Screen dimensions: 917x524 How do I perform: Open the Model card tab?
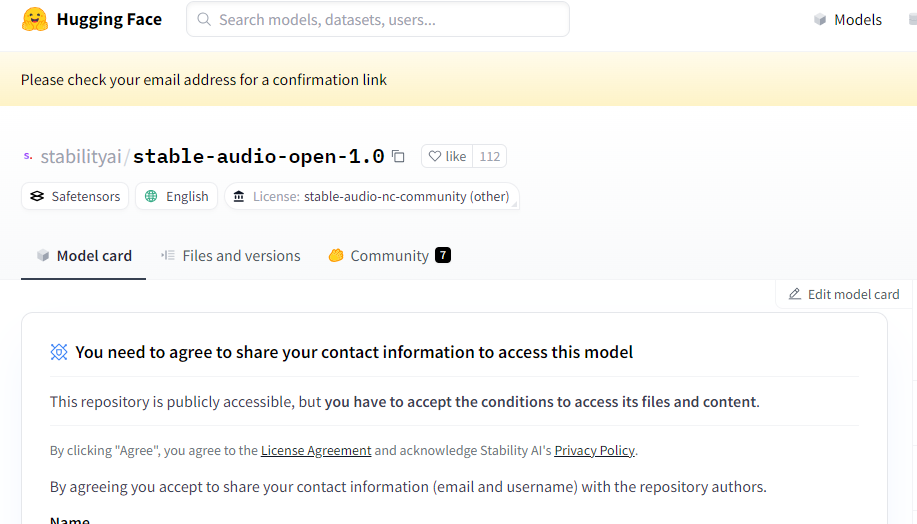click(x=84, y=256)
